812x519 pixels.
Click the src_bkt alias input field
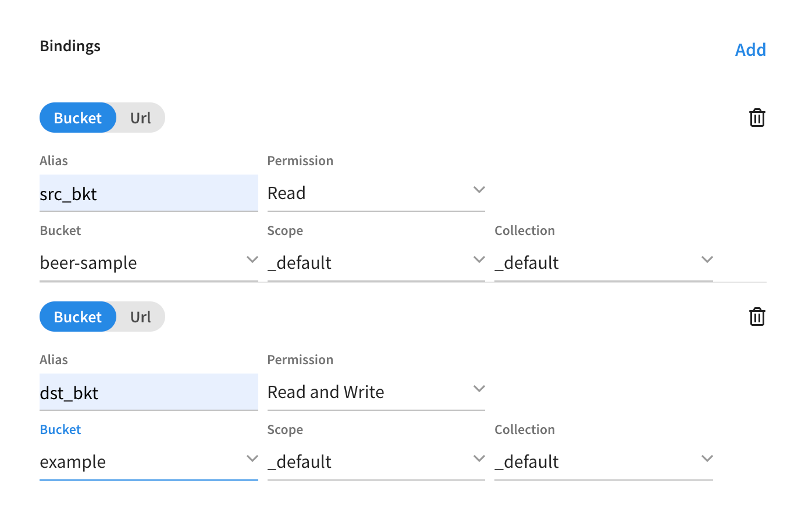pos(148,194)
